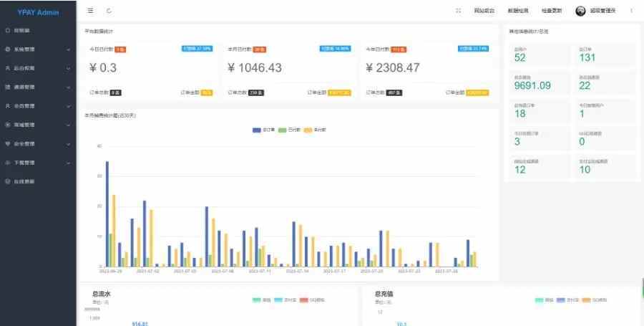Screen dimensions: 644x326
Task: Expand the 后台权限 chevron
Action: pyautogui.click(x=68, y=68)
